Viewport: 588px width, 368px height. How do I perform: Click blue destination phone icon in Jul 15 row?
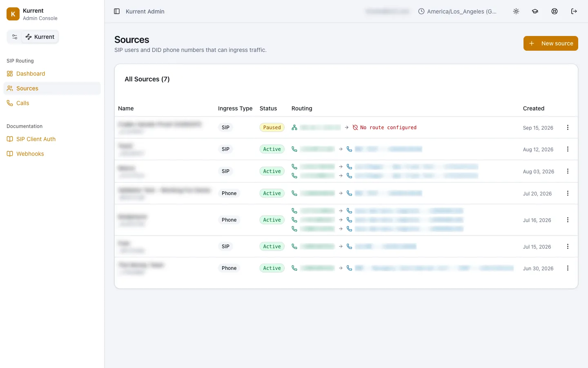point(350,247)
